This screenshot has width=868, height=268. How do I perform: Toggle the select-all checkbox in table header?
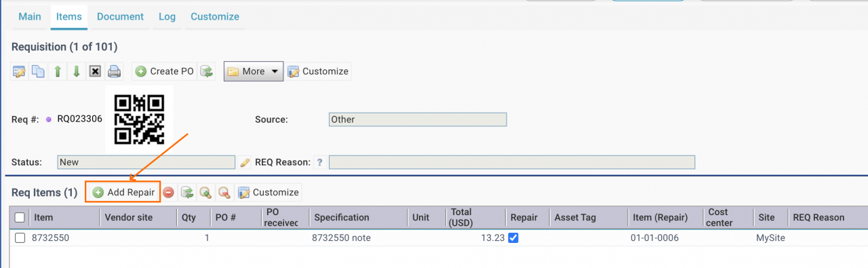(x=20, y=218)
